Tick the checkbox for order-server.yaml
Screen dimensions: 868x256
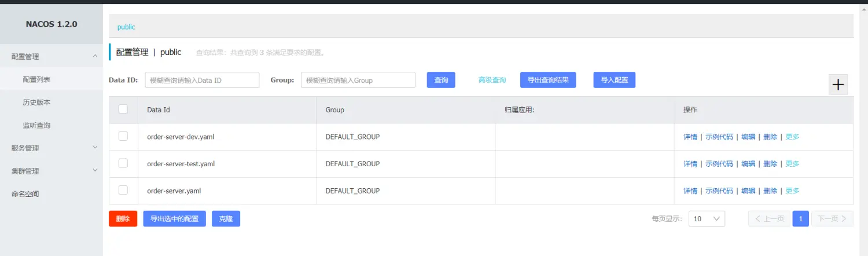click(123, 191)
